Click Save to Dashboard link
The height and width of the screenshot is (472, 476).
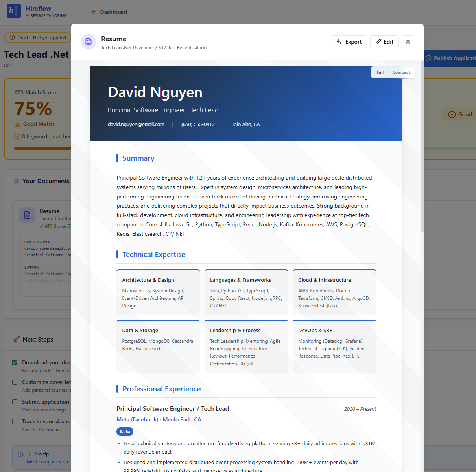44,430
